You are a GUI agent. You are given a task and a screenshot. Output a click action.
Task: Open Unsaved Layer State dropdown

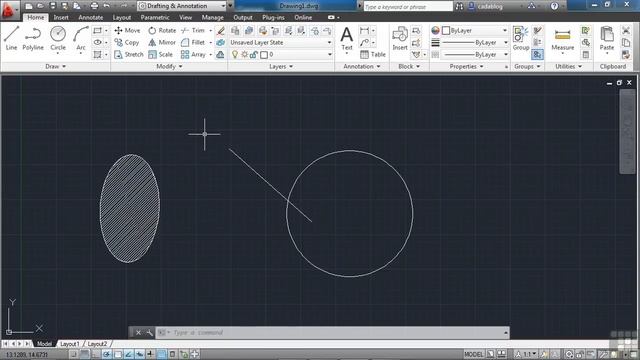click(x=280, y=42)
